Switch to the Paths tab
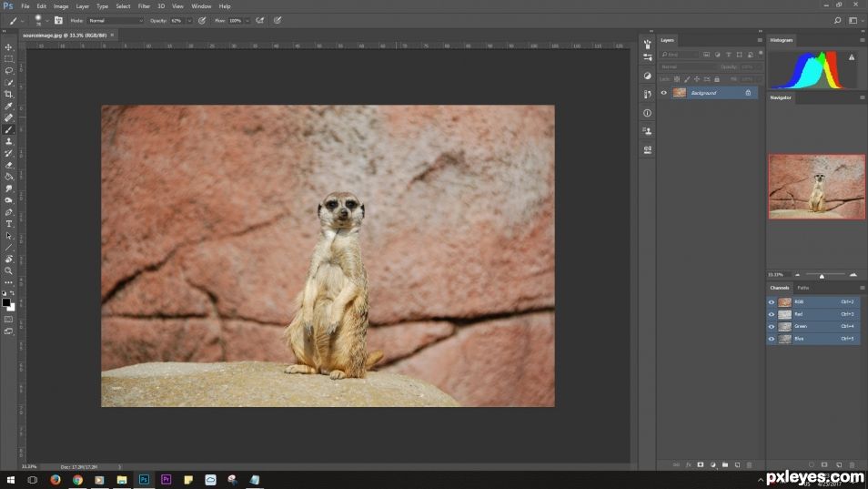The height and width of the screenshot is (489, 868). click(803, 288)
